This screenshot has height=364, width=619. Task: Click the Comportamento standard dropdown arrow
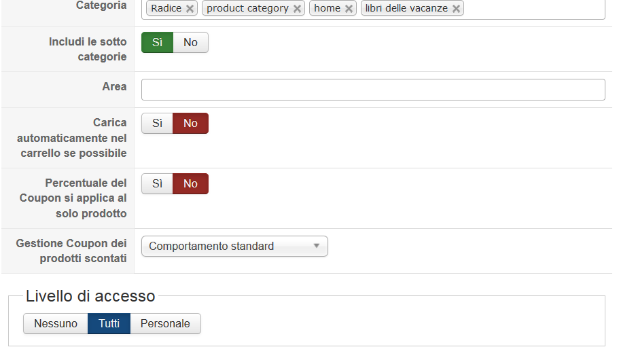pos(316,247)
